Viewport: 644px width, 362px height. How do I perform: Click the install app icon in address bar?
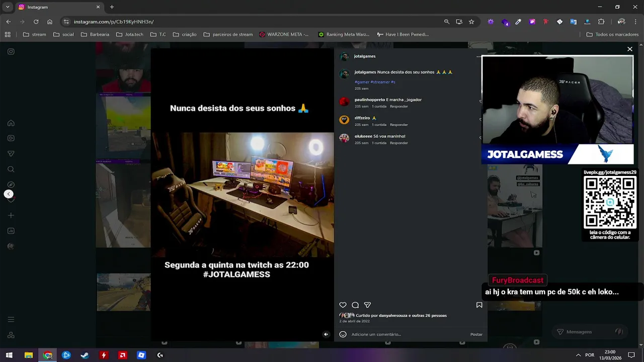[459, 22]
